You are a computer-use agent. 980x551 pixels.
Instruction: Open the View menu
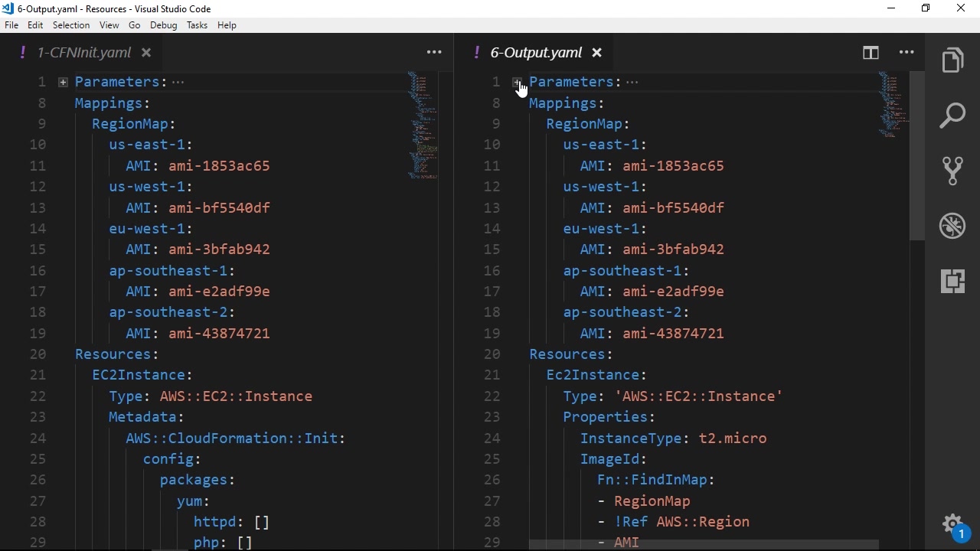(109, 25)
